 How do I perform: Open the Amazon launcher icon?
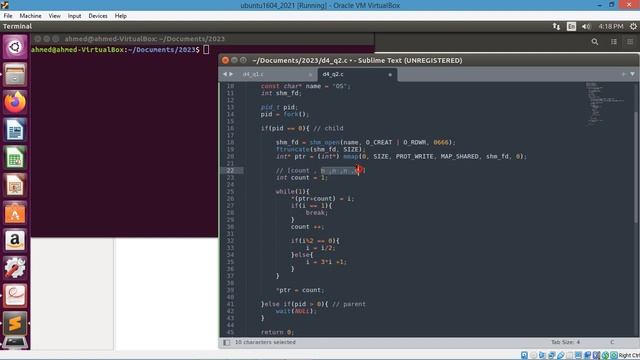tap(15, 241)
